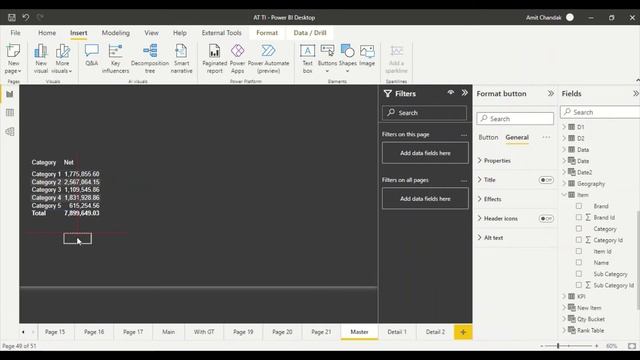Toggle the Header icons switch
Screen dimensions: 640x360
546,219
